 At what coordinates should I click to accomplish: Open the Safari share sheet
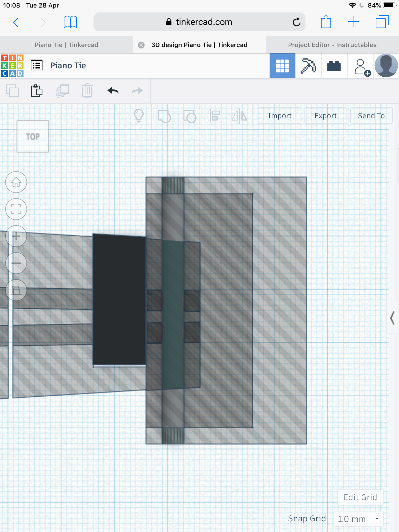point(326,21)
